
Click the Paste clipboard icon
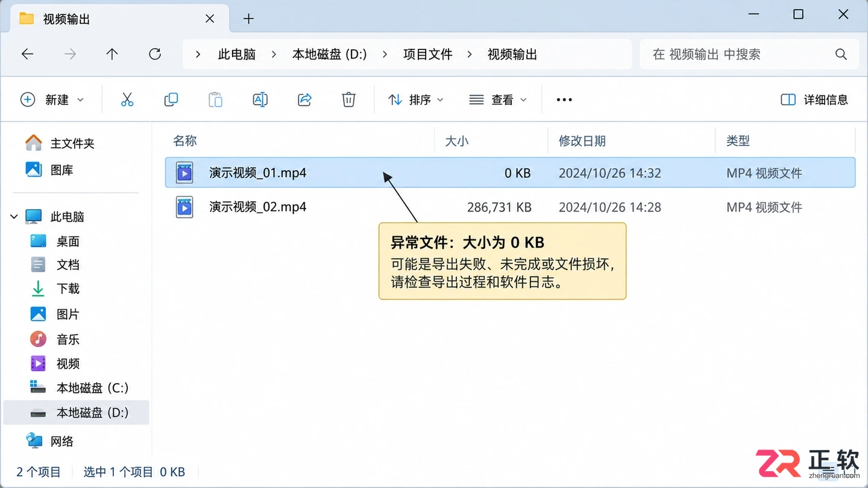[x=215, y=99]
